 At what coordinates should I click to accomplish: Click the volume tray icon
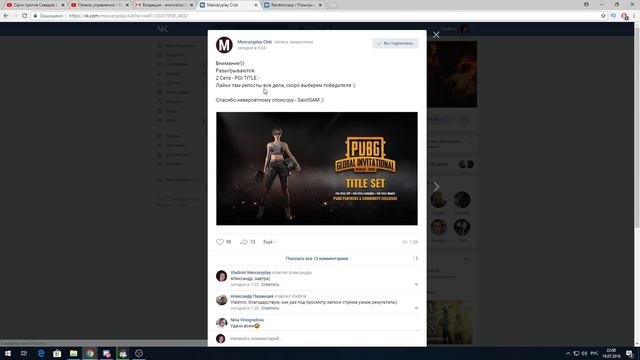coord(584,353)
